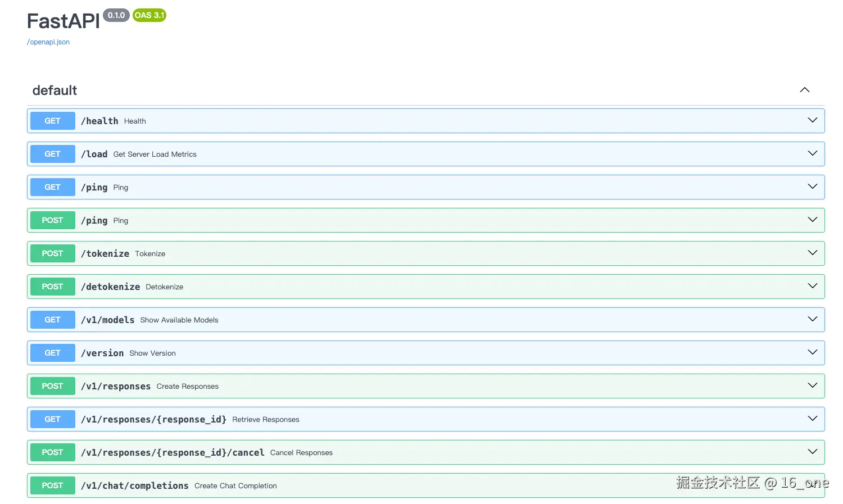The height and width of the screenshot is (504, 843).
Task: Expand the /tokenize endpoint chevron
Action: [x=813, y=253]
